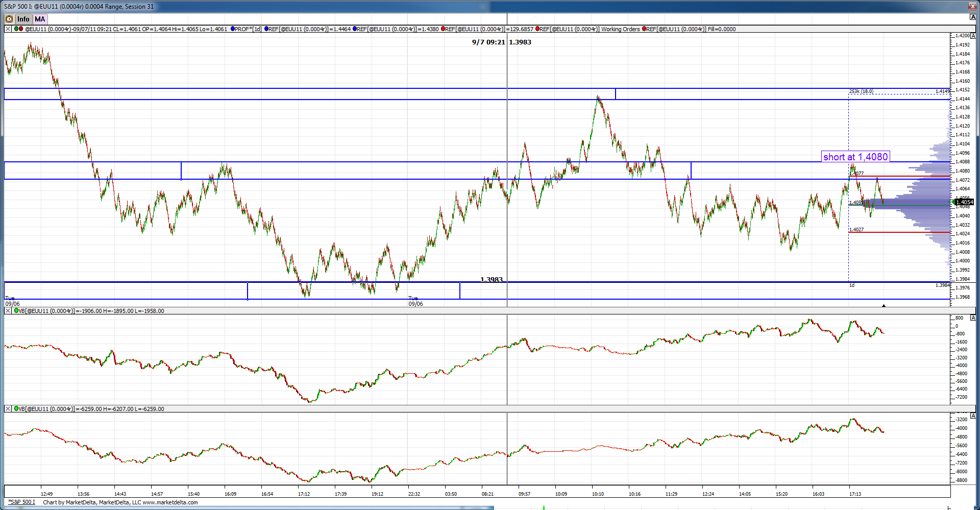Screen dimensions: 980x510
Task: Select the *S&P 500 I page tab
Action: click(21, 502)
